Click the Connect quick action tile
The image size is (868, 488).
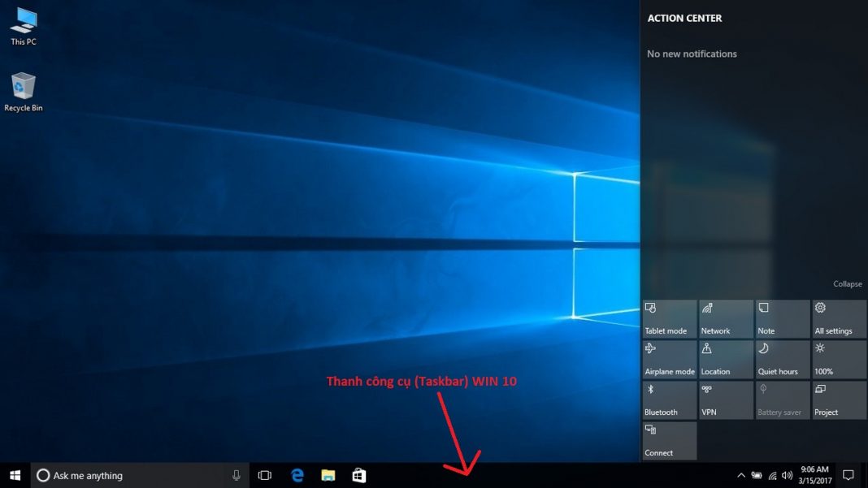[x=669, y=439]
